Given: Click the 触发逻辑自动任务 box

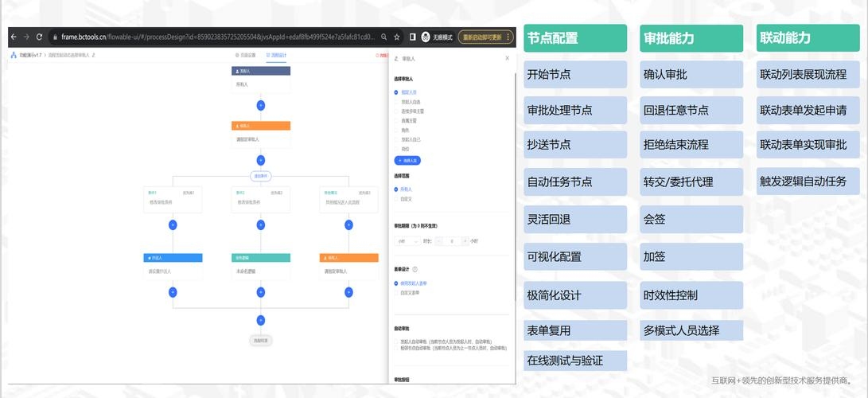Looking at the screenshot, I should point(808,181).
